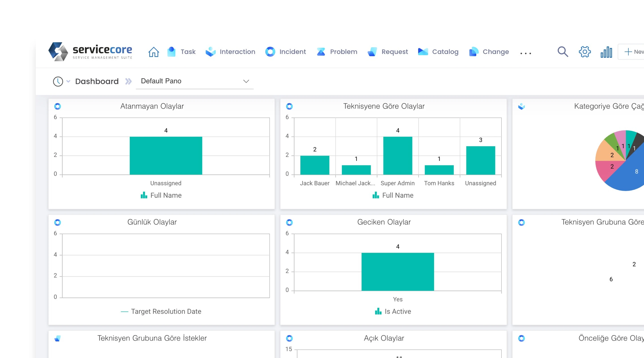Click the history clock icon

(x=58, y=81)
